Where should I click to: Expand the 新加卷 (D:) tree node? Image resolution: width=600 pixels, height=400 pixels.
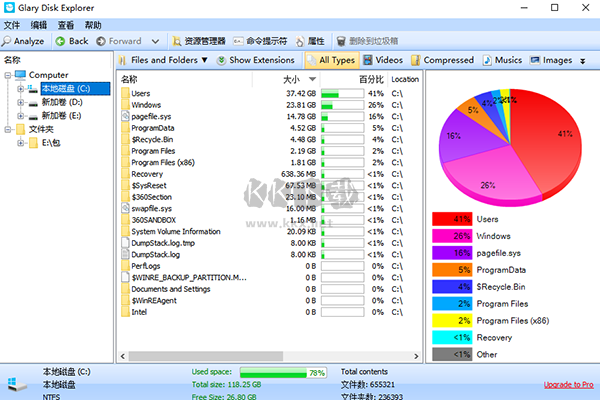coord(21,102)
